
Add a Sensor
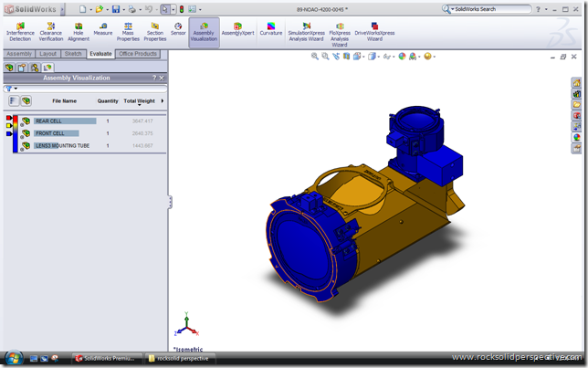coord(178,29)
